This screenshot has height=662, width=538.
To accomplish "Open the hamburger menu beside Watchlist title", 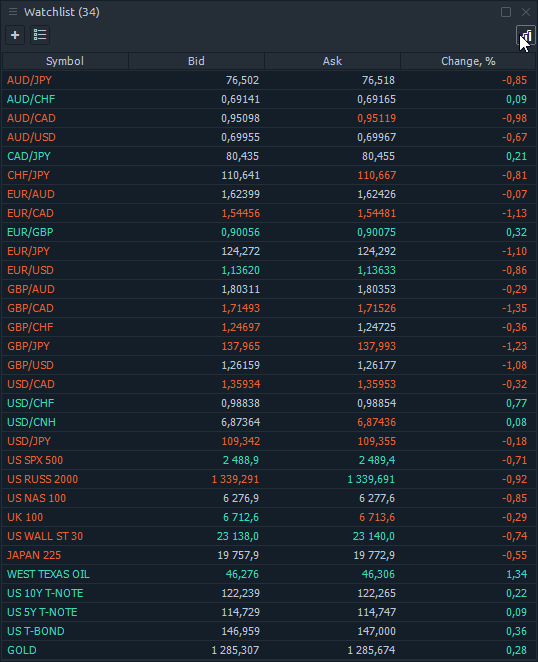I will pos(13,12).
